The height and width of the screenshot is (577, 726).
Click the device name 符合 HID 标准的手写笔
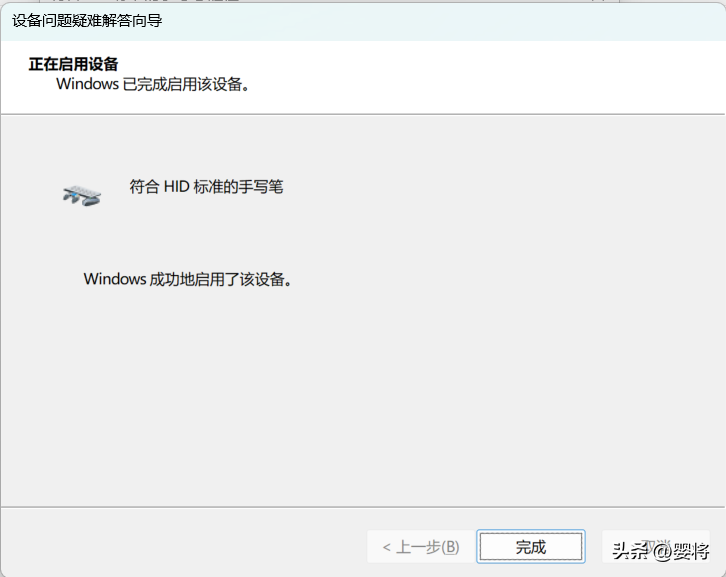(x=206, y=187)
